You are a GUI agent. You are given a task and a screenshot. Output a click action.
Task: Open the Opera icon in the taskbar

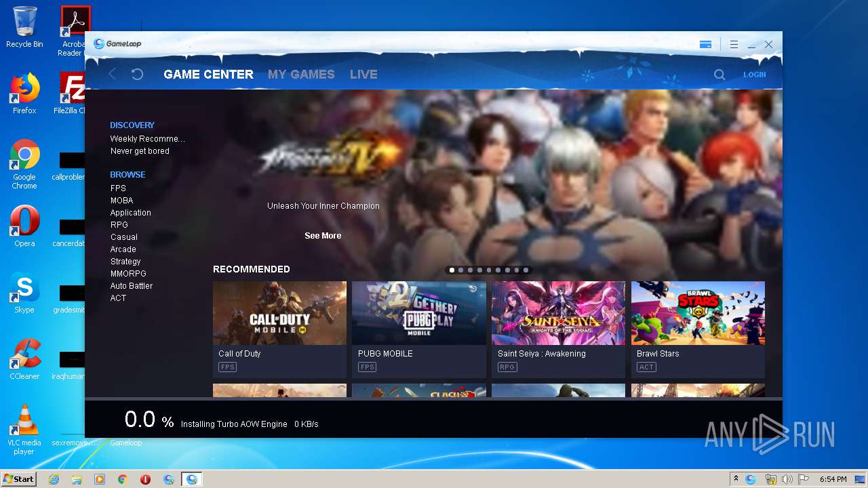tap(145, 479)
